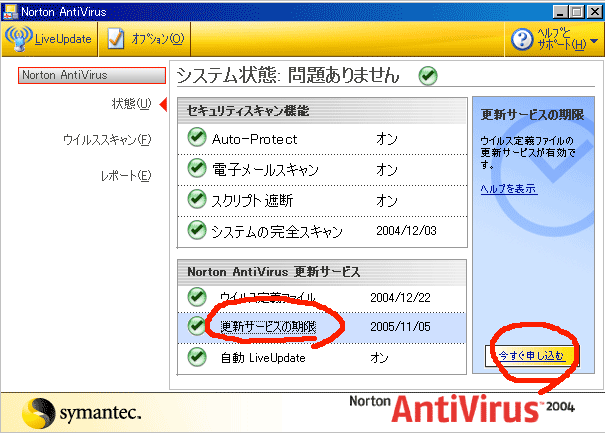The width and height of the screenshot is (605, 433).
Task: Click the 2004/12/03 full scan date
Action: pos(406,231)
